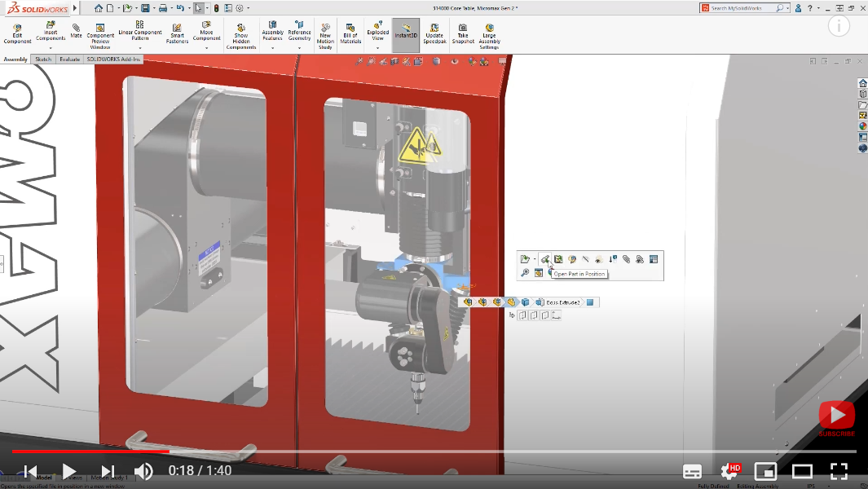Open the Assembly Features dropdown arrow
The image size is (868, 489).
272,47
